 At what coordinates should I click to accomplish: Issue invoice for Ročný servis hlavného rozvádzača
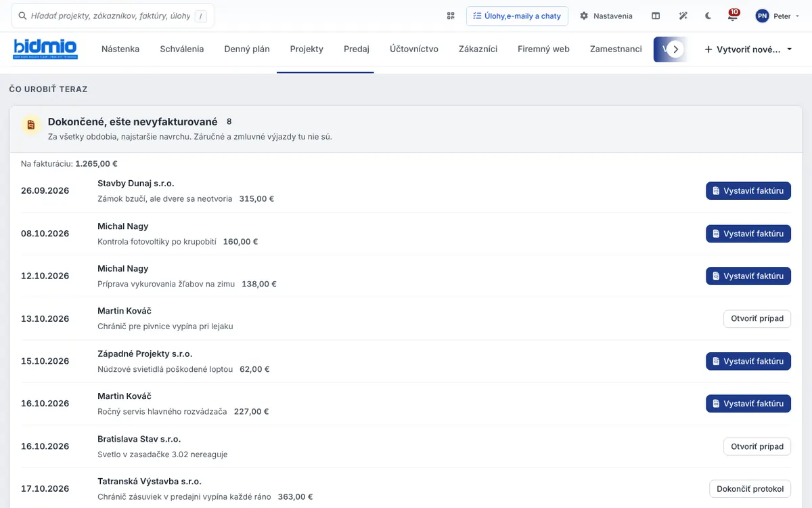(748, 404)
